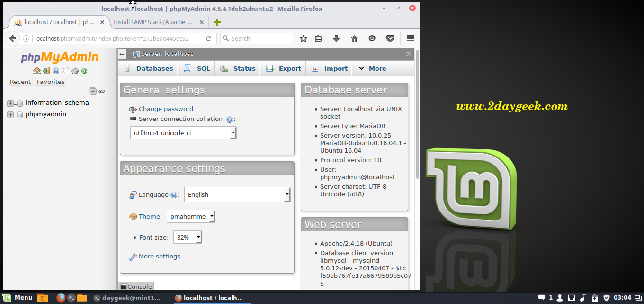Open sound tray music note icon
Screen dimensions: 644x304
pos(583,298)
